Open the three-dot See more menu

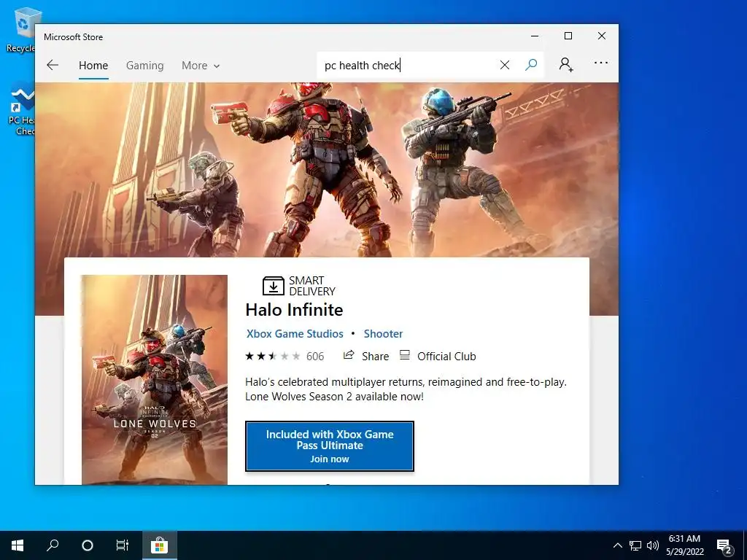601,63
